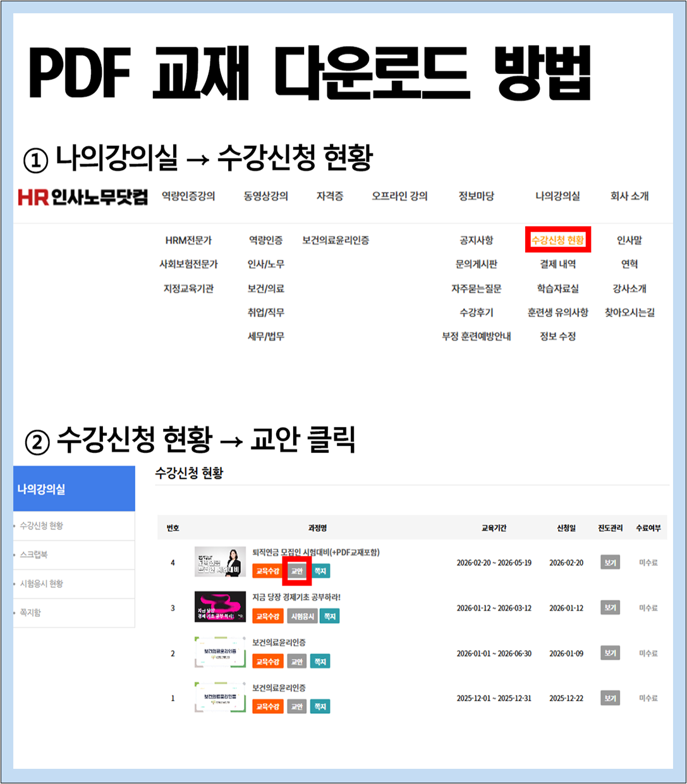Select 수강신청 현황 in the dropdown menu
The height and width of the screenshot is (784, 687).
coord(557,240)
